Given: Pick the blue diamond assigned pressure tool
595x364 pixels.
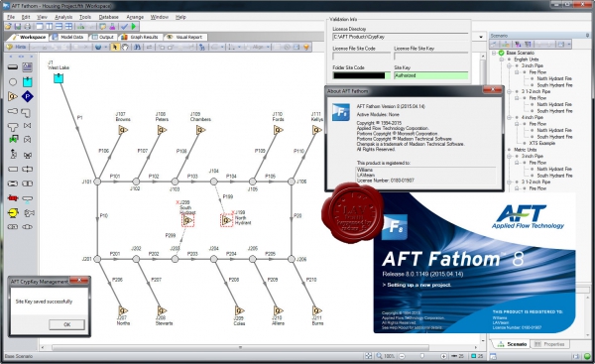Looking at the screenshot, I should [x=28, y=96].
